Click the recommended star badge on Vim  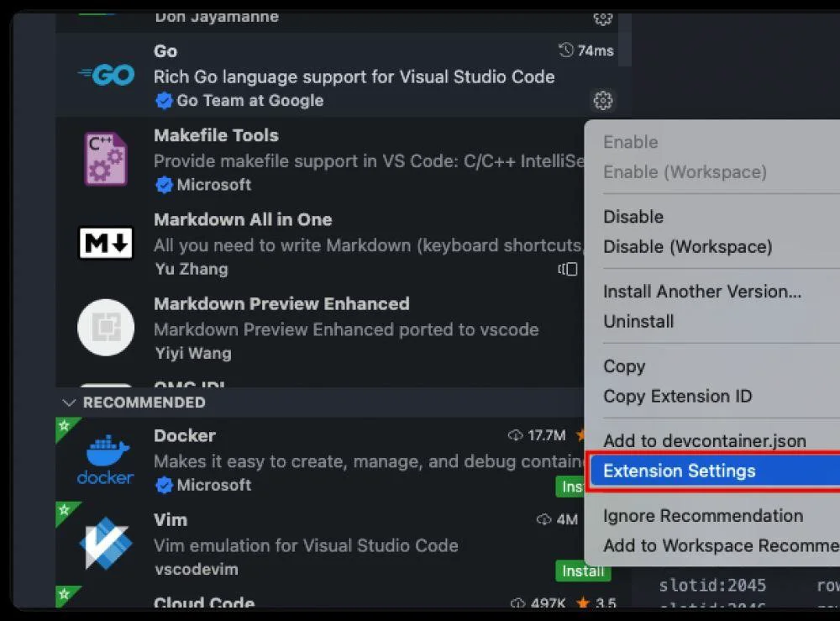(65, 509)
